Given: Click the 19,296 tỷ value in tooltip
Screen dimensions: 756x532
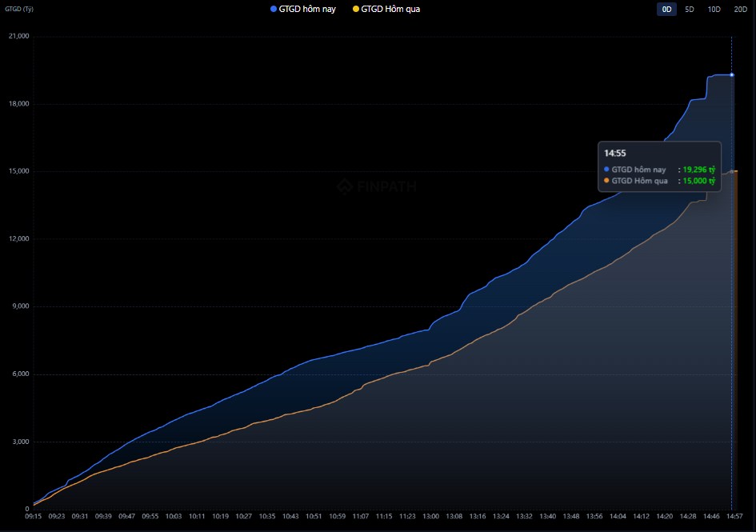Looking at the screenshot, I should point(699,170).
